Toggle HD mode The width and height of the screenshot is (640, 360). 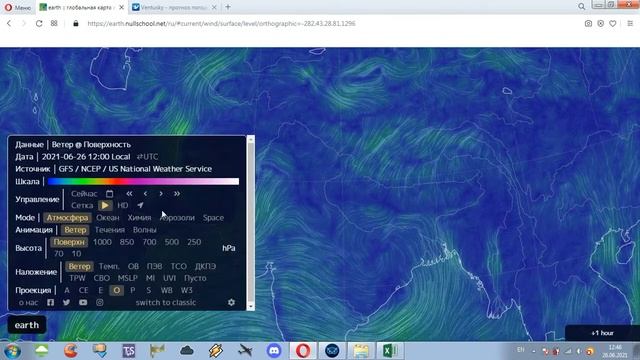pyautogui.click(x=122, y=205)
